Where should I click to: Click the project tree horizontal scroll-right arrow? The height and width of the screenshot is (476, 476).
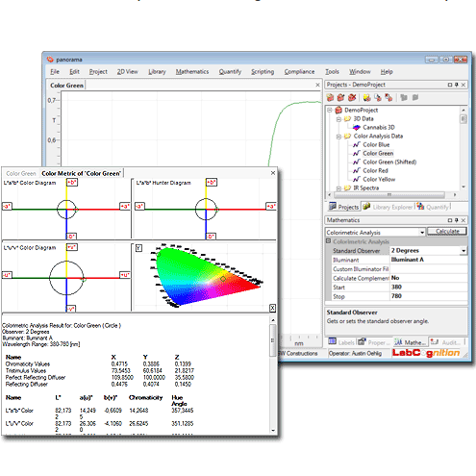coord(455,194)
